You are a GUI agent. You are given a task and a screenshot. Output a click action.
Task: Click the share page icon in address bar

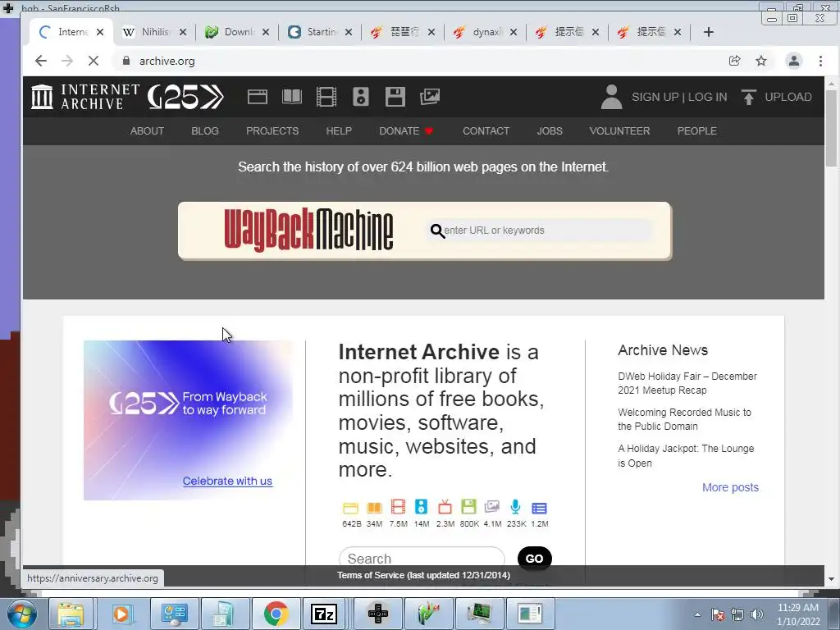tap(734, 61)
